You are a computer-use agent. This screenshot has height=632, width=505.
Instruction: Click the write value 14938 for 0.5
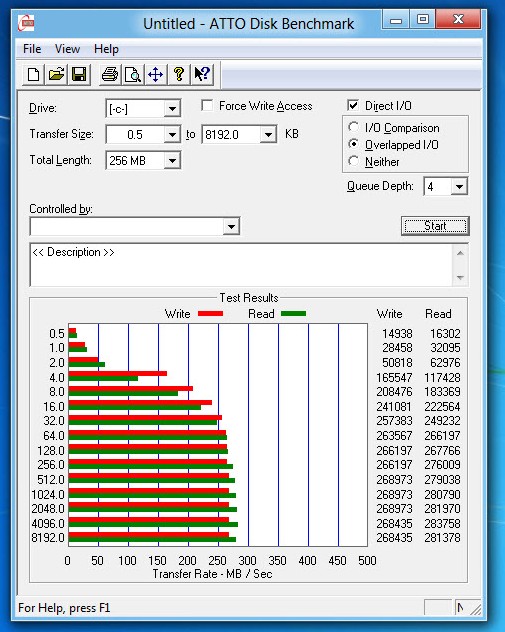(x=397, y=334)
